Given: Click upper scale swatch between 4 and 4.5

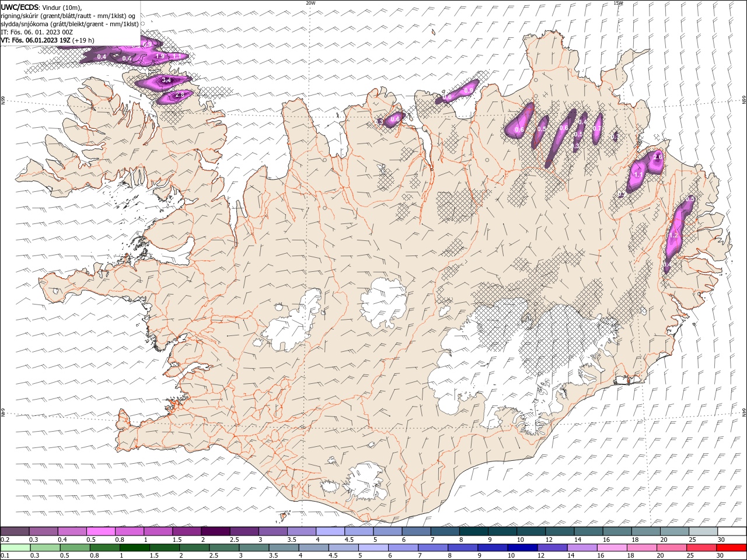Looking at the screenshot, I should pos(330,531).
